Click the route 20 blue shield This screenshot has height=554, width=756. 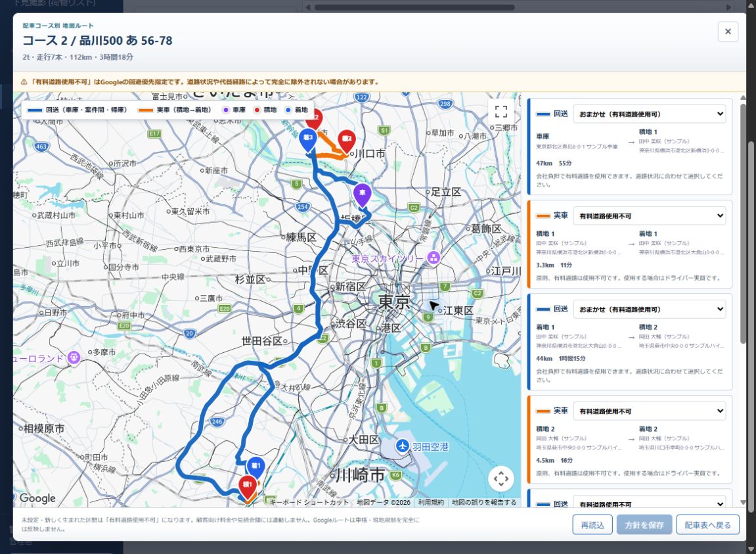point(189,333)
